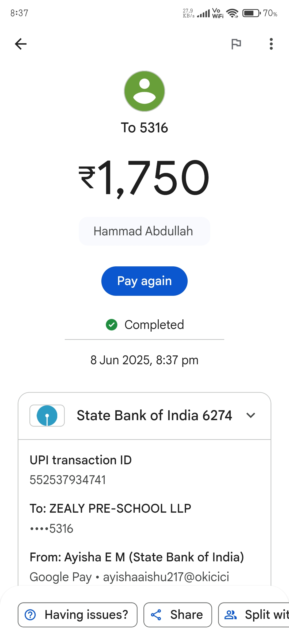The height and width of the screenshot is (644, 289).
Task: Tap the State Bank of India logo
Action: point(47,416)
